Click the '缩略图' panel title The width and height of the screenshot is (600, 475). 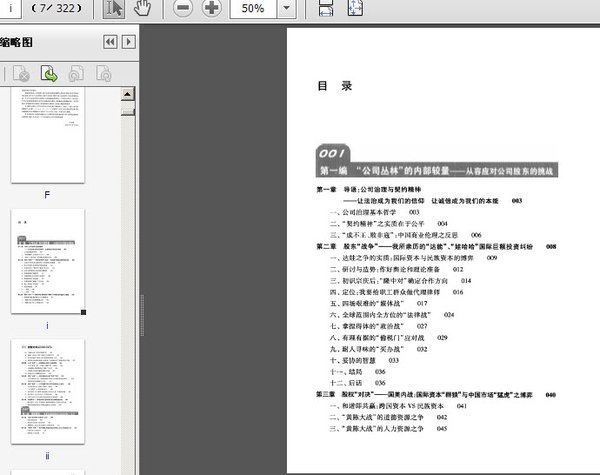16,42
